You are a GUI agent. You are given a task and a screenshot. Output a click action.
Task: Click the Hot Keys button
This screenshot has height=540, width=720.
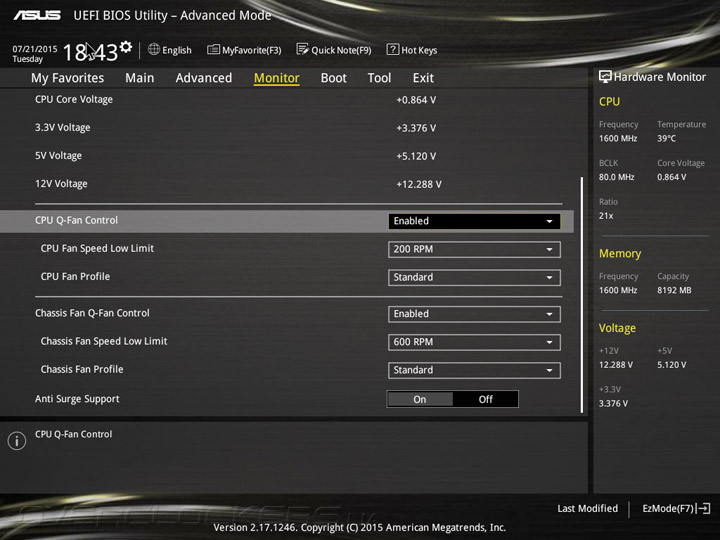[x=412, y=50]
